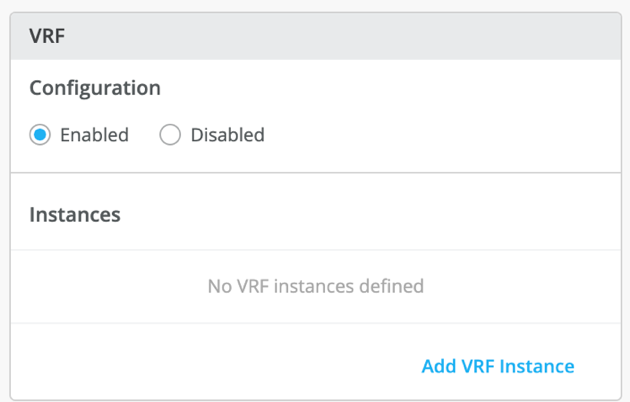630x402 pixels.
Task: Keep VRF on via the blue Enabled circle
Action: [x=40, y=135]
